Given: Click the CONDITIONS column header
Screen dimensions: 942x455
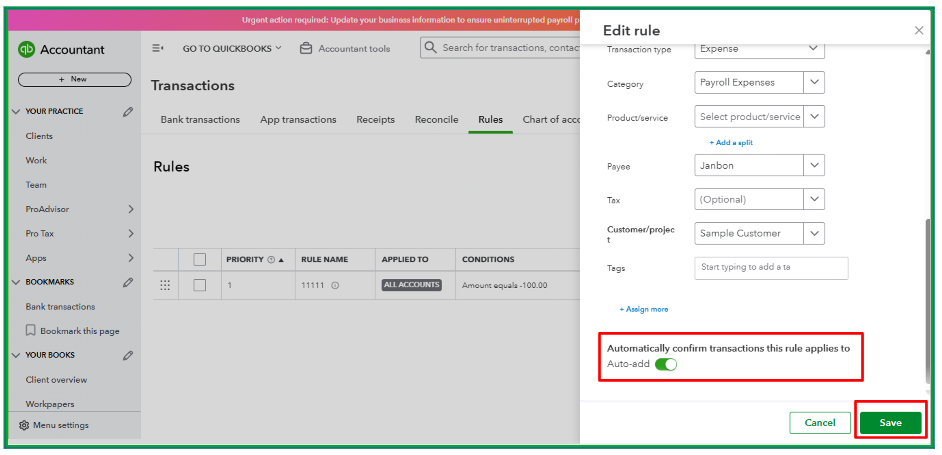Looking at the screenshot, I should (488, 260).
